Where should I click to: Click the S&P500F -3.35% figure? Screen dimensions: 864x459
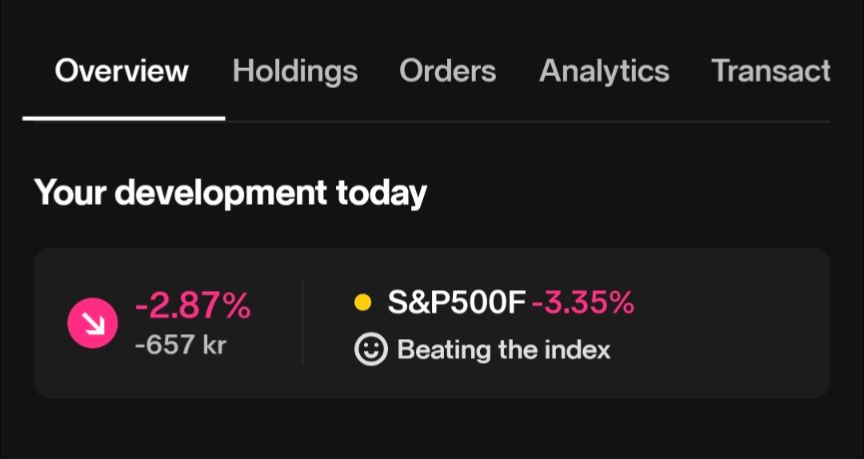coord(583,302)
